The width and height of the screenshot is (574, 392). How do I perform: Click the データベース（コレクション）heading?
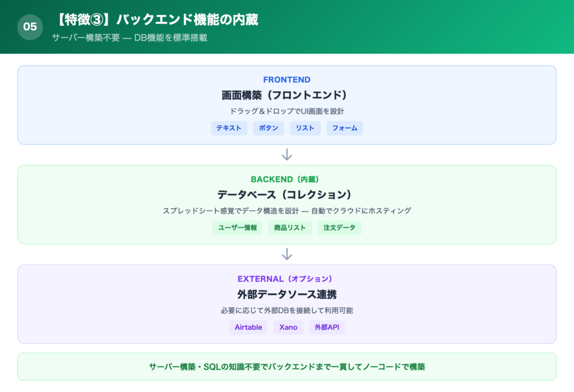287,195
